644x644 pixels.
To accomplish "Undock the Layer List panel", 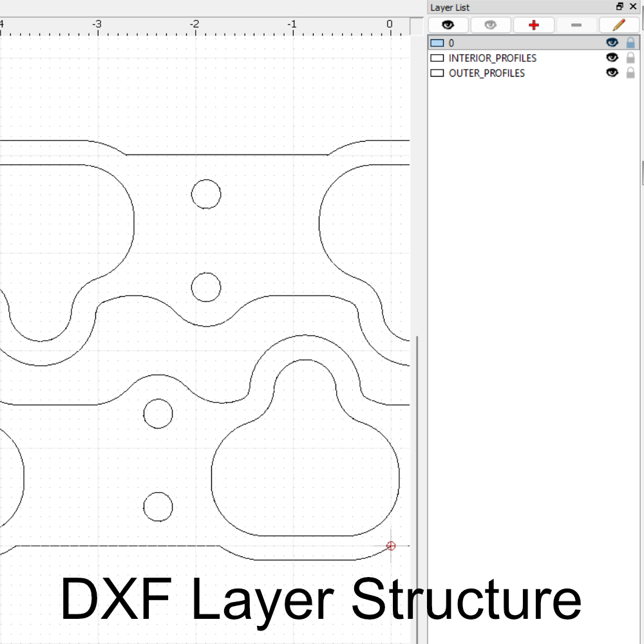I will (x=620, y=7).
